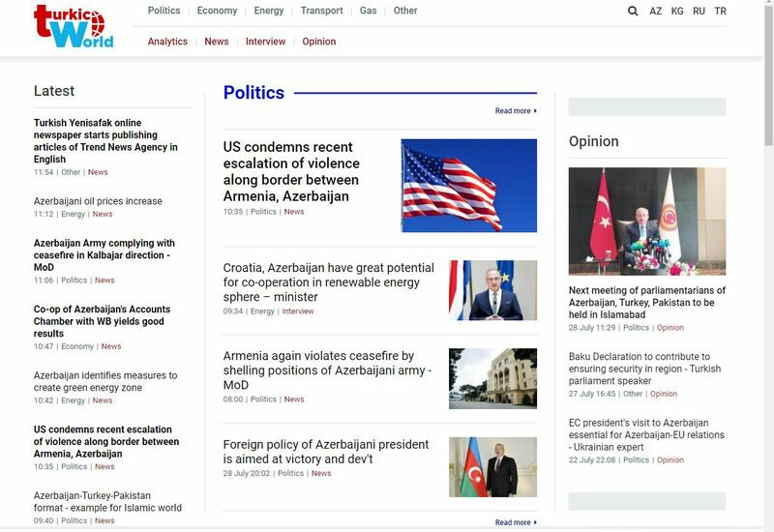The height and width of the screenshot is (532, 774).
Task: Open Armenia again violates ceasefire article
Action: coord(327,370)
